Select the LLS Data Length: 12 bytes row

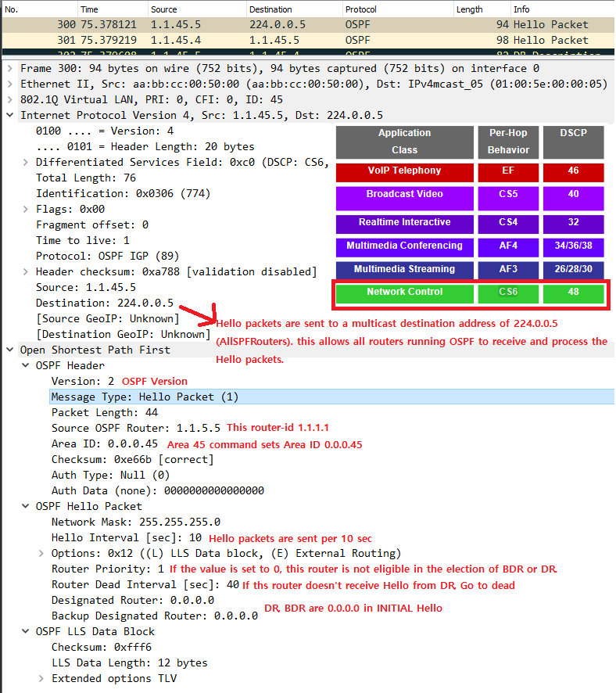click(x=130, y=663)
